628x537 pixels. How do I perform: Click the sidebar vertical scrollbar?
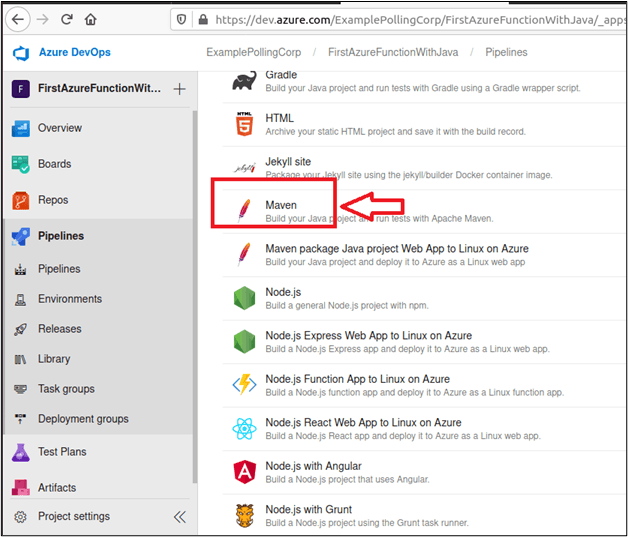point(195,297)
